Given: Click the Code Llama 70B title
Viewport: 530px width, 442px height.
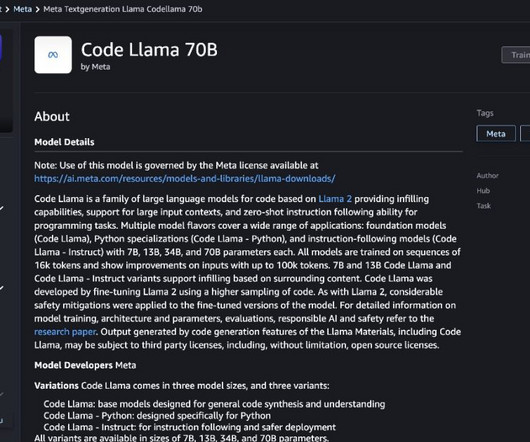Looking at the screenshot, I should click(149, 50).
